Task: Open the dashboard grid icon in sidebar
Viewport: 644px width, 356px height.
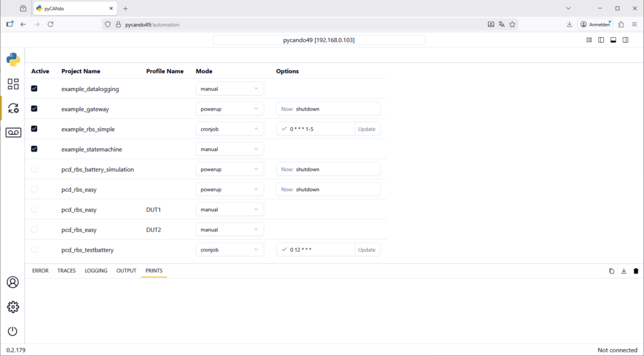Action: pyautogui.click(x=13, y=84)
